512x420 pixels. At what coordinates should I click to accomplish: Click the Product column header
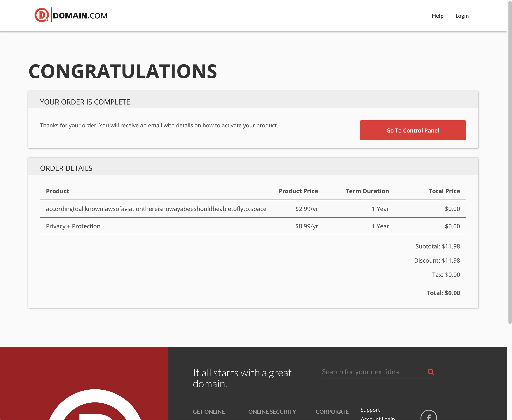[x=58, y=191]
